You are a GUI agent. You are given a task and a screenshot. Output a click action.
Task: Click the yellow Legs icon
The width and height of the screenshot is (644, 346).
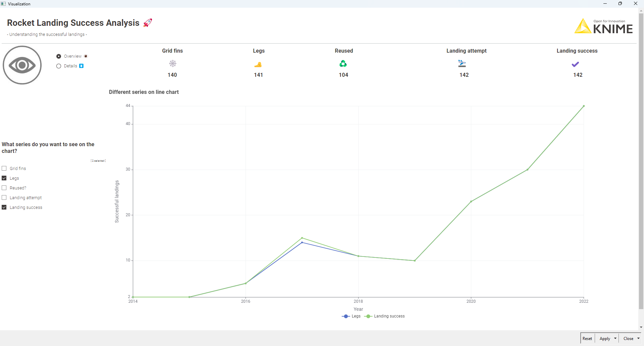pos(258,64)
